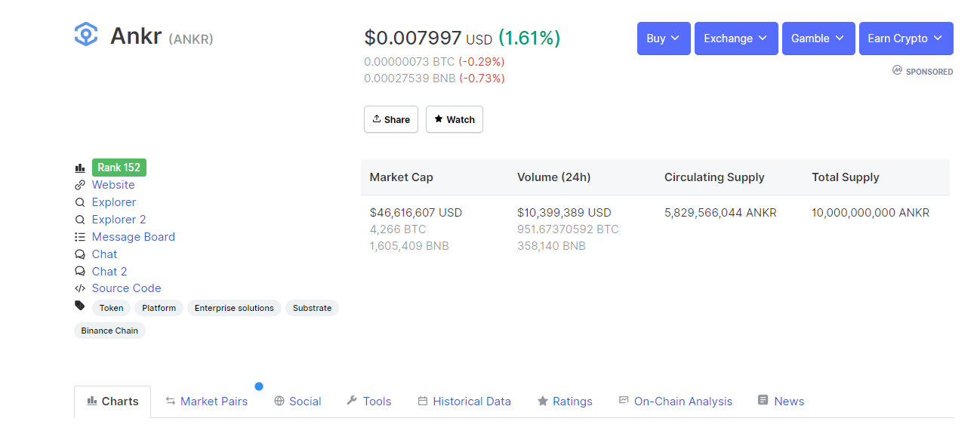Open the Chat link
Viewport: 980px width, 443px height.
105,254
